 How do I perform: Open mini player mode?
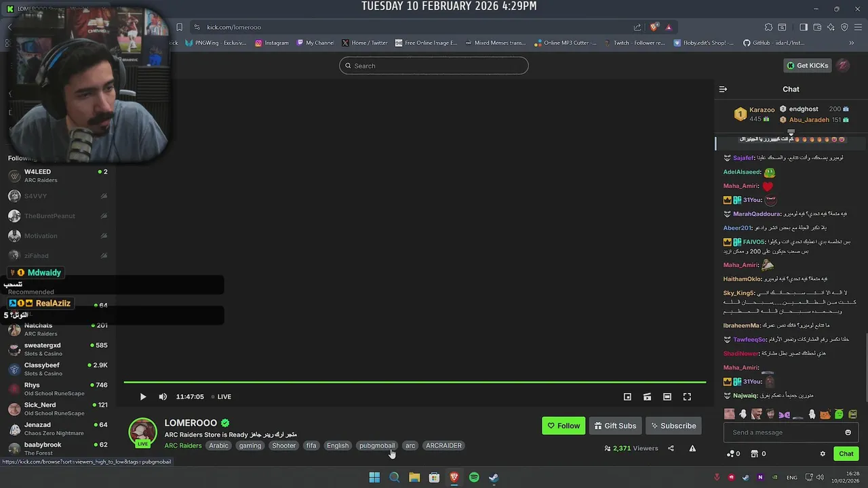[x=627, y=396]
